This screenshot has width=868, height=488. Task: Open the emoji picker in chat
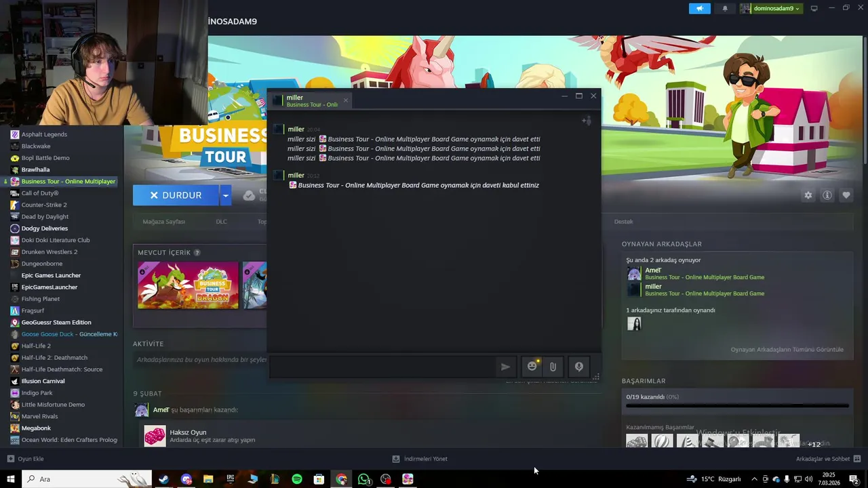point(532,367)
